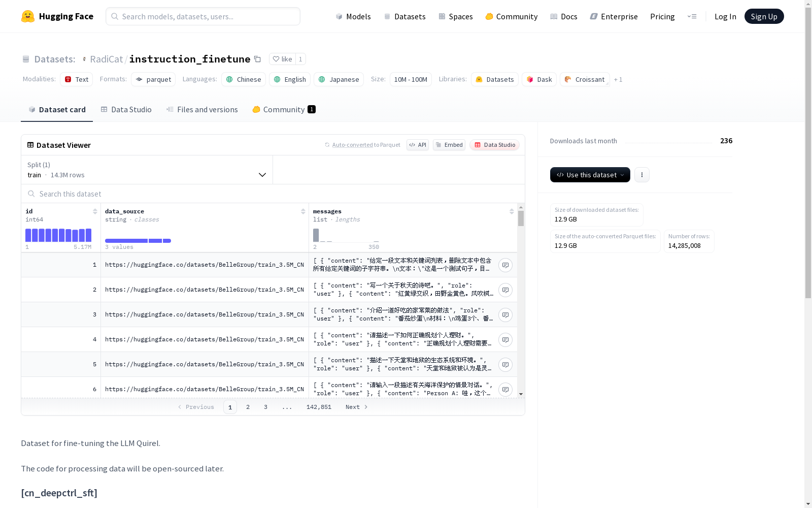This screenshot has width=812, height=508.
Task: Select the English language tag
Action: 290,79
